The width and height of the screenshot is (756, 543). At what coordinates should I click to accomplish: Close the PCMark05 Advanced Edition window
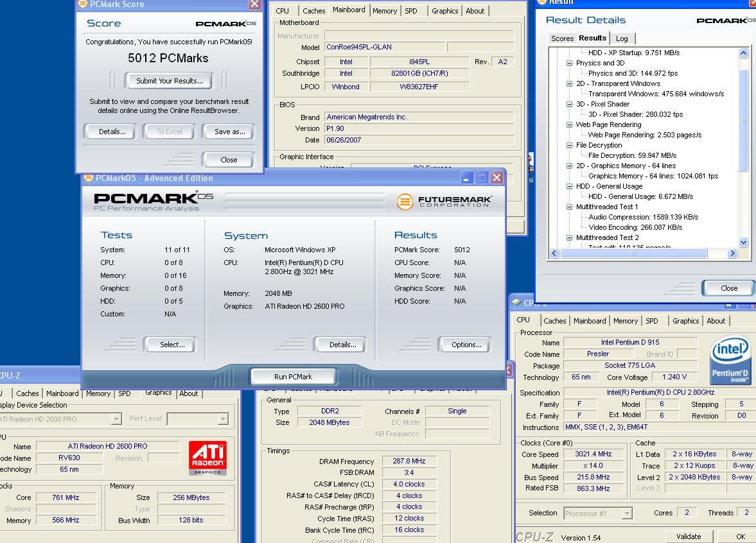pyautogui.click(x=497, y=178)
